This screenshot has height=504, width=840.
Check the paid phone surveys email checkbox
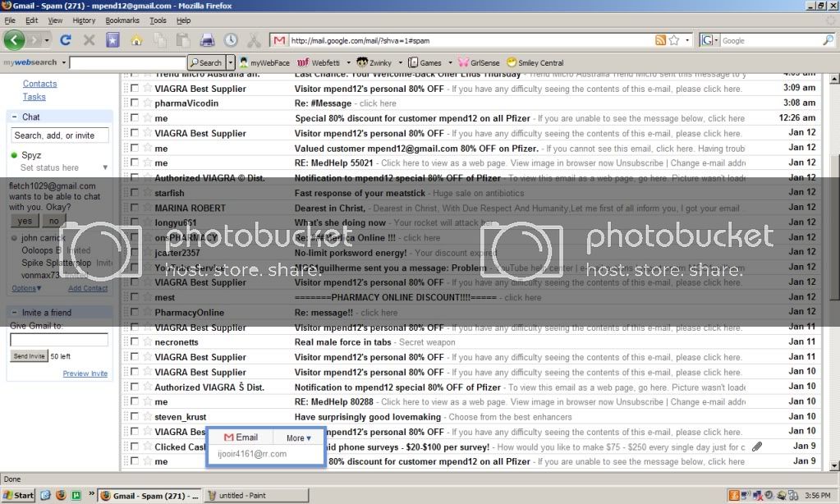tap(135, 447)
